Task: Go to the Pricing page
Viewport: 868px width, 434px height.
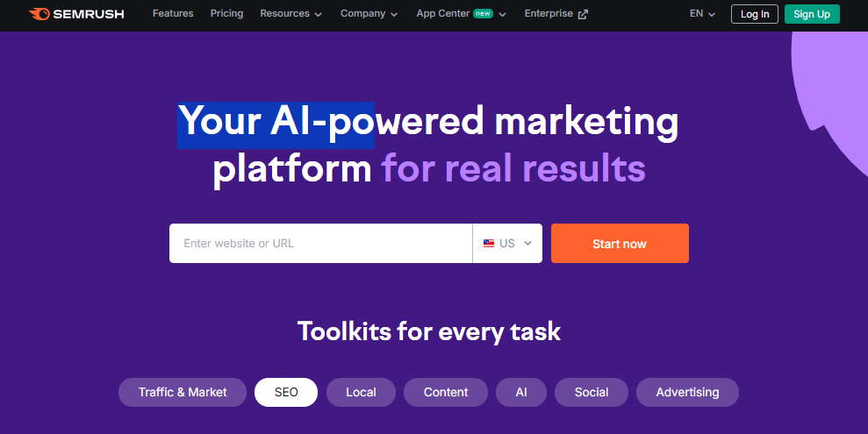Action: (227, 13)
